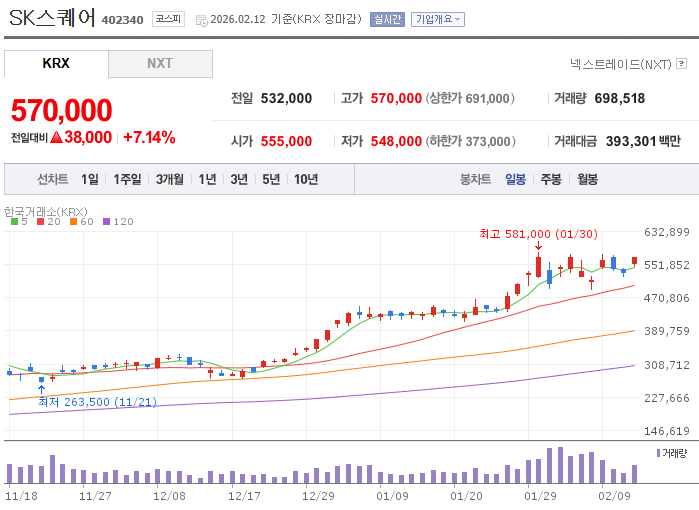The height and width of the screenshot is (510, 699).
Task: Select the 5년 line chart period
Action: (271, 179)
